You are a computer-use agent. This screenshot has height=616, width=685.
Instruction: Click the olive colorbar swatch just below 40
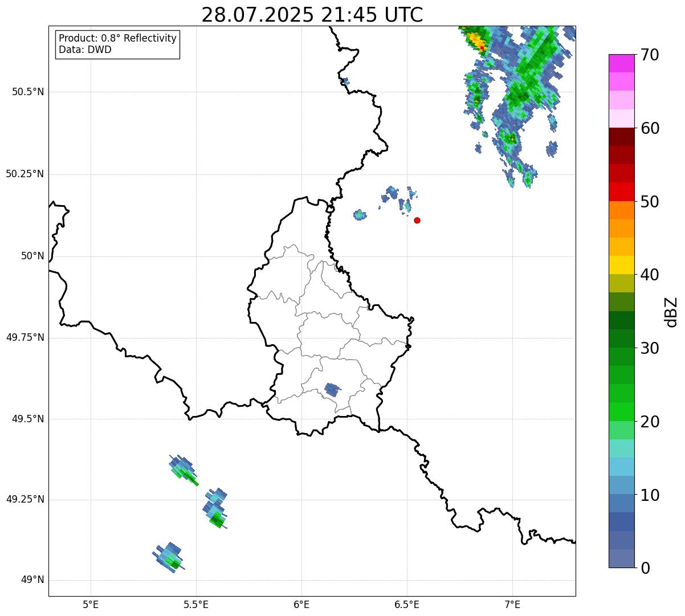coord(621,283)
